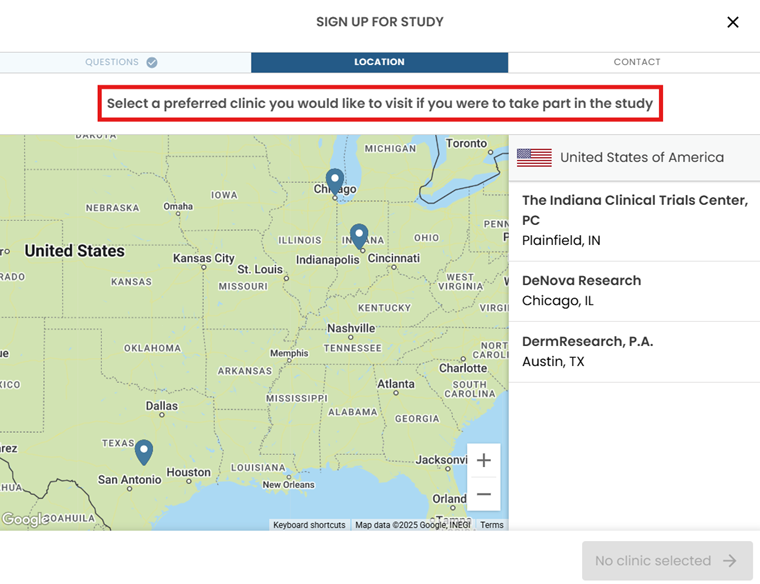Zoom in on the map
The height and width of the screenshot is (584, 760).
484,460
